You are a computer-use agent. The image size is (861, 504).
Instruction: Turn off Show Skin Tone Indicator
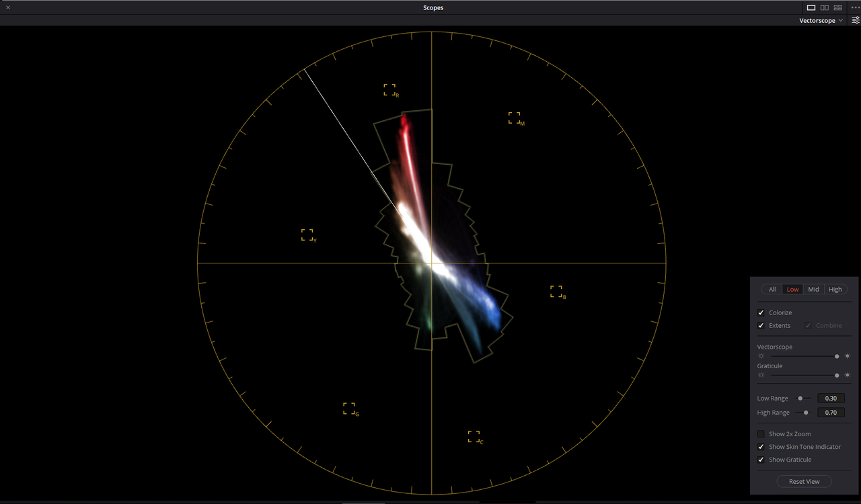[x=761, y=447]
